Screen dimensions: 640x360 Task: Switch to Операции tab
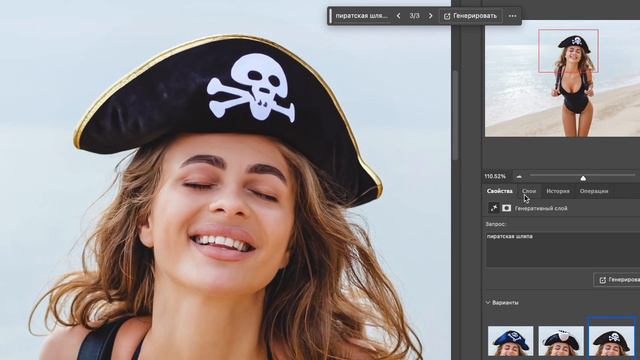(594, 191)
